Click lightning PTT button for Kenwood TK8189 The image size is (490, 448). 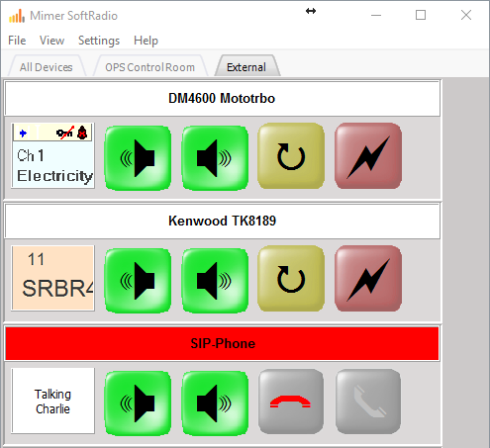click(368, 279)
